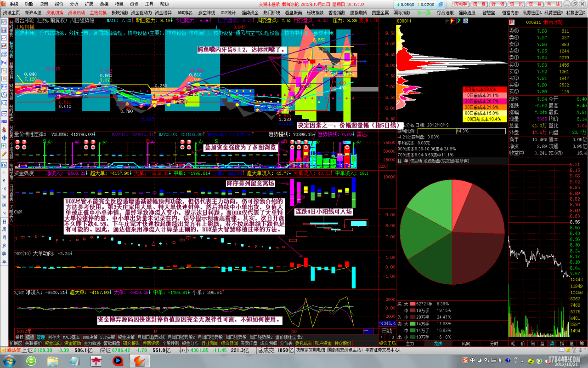Viewport: 588px width, 368px height.
Task: Click the first icon in left sidebar
Action: coord(4,21)
